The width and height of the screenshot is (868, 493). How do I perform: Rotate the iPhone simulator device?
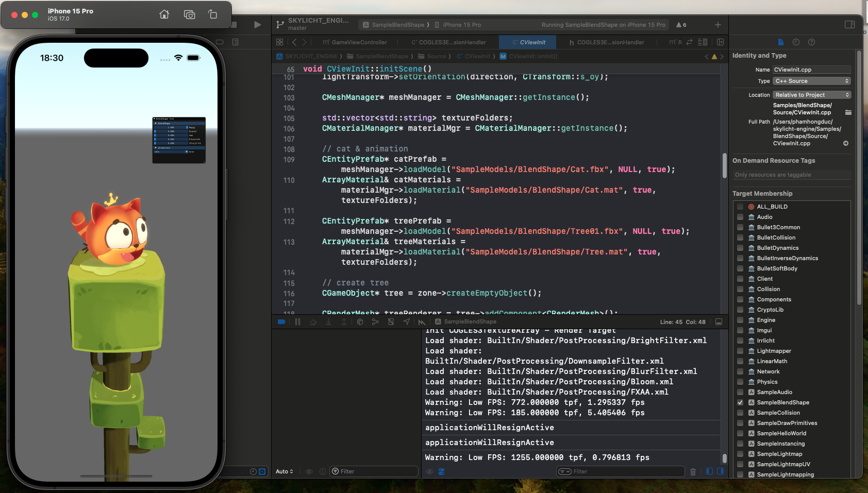click(x=212, y=14)
